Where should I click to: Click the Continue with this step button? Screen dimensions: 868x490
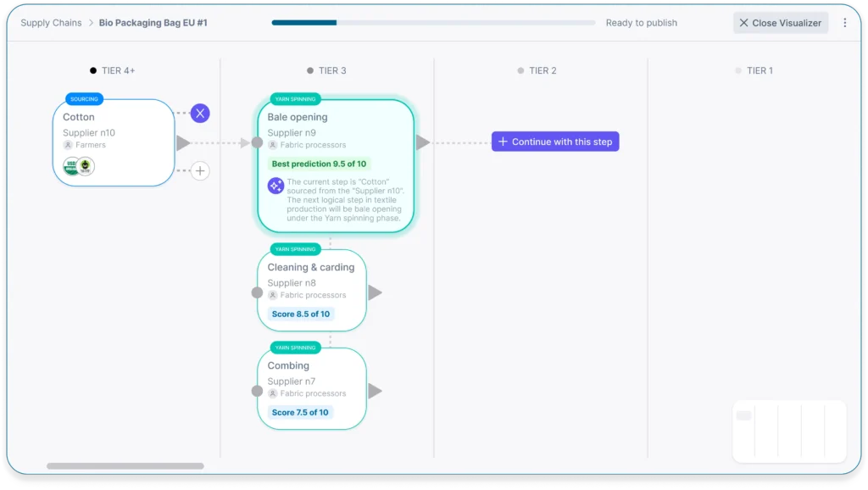pyautogui.click(x=555, y=142)
